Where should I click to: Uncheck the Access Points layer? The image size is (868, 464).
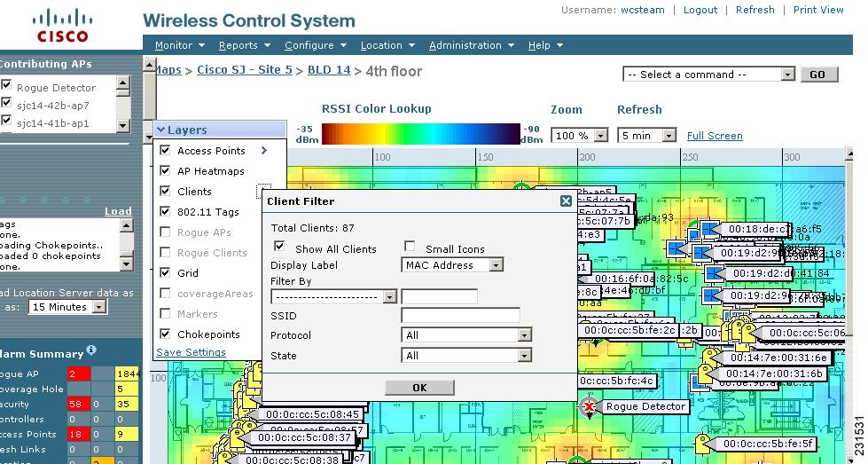[165, 150]
